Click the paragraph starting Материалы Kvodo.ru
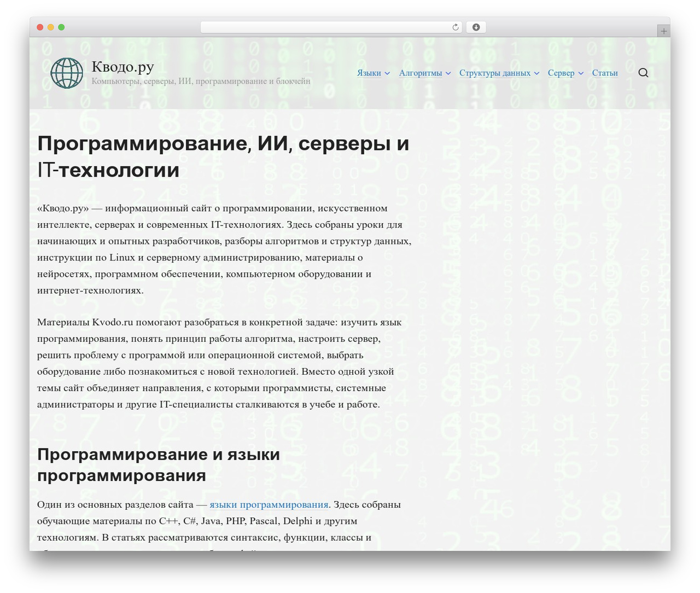 coord(219,363)
